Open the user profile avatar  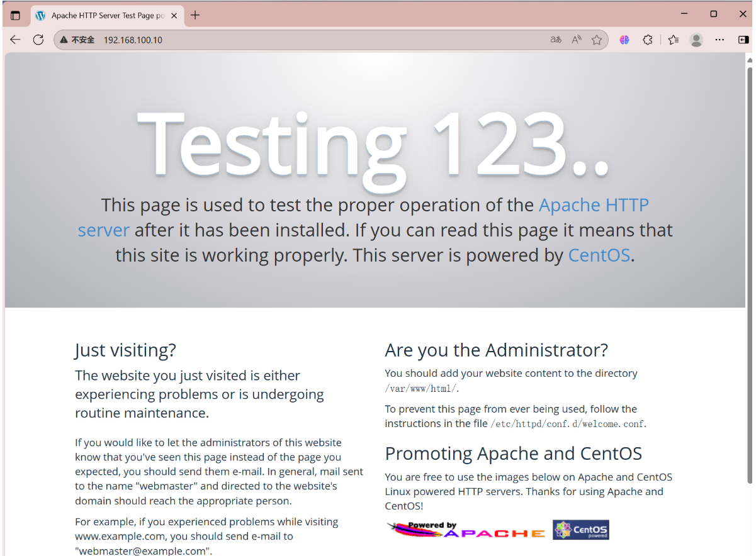[x=696, y=40]
